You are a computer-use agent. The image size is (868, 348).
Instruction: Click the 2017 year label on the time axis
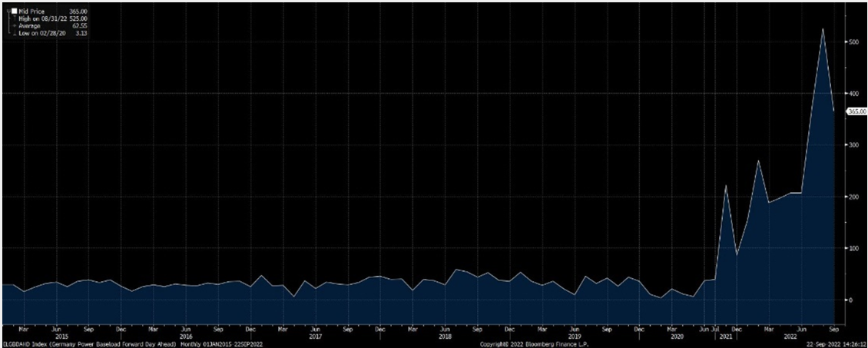315,336
